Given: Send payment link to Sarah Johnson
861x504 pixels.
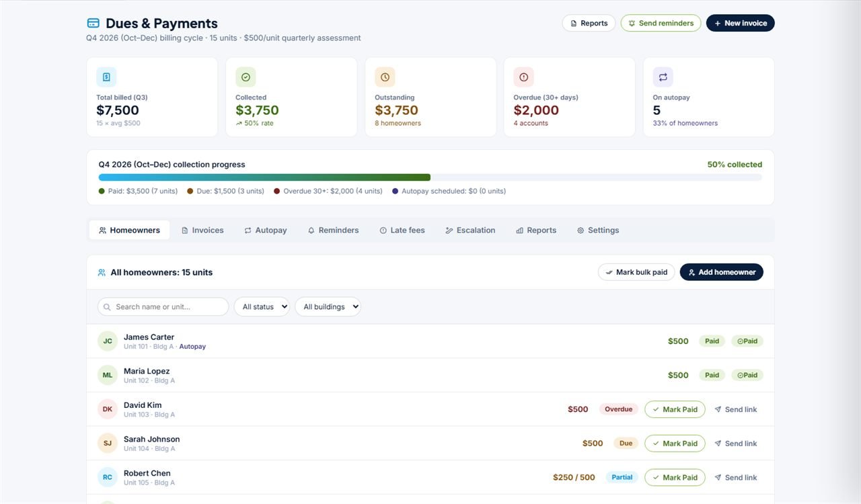Looking at the screenshot, I should coord(735,444).
